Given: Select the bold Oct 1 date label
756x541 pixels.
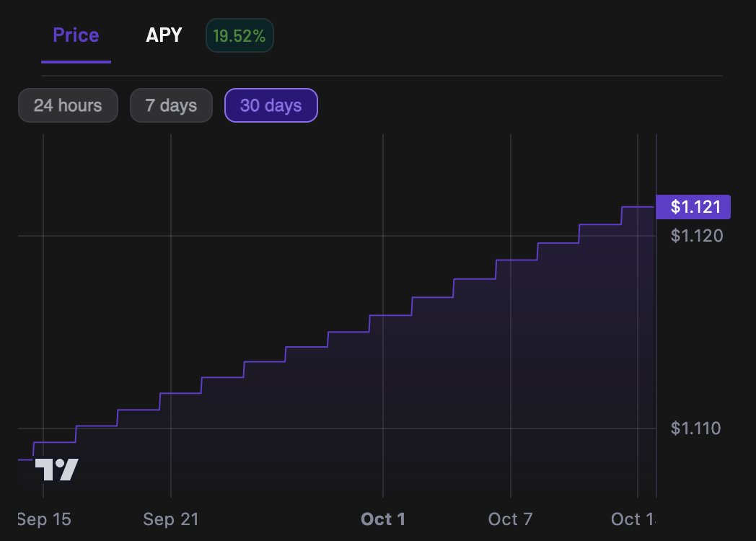Looking at the screenshot, I should 383,519.
